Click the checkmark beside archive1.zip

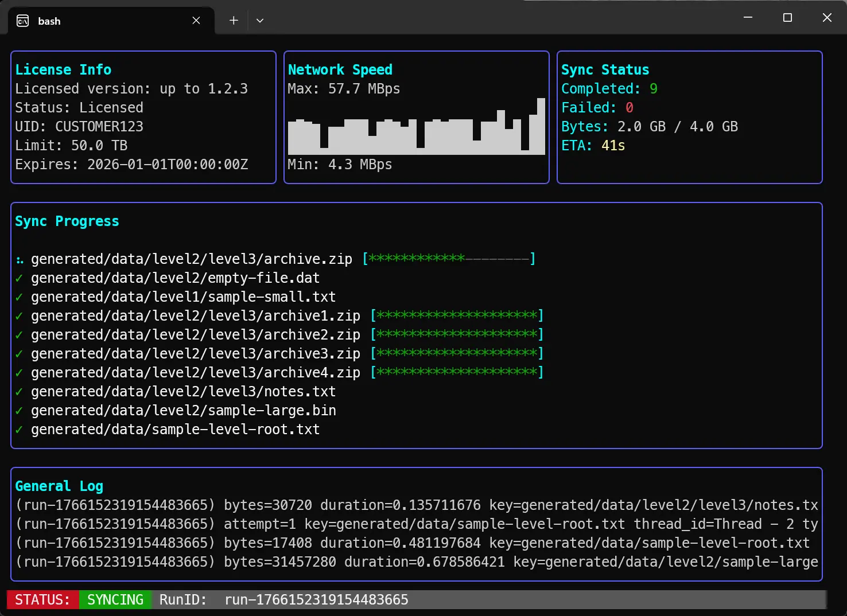coord(20,316)
